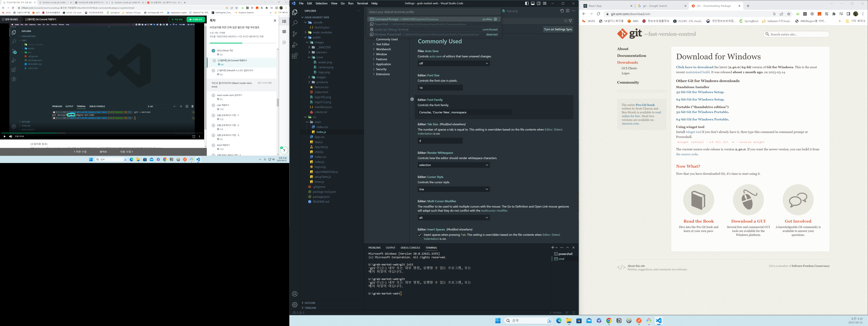
Task: Expand the Text Editor settings category
Action: tap(383, 44)
